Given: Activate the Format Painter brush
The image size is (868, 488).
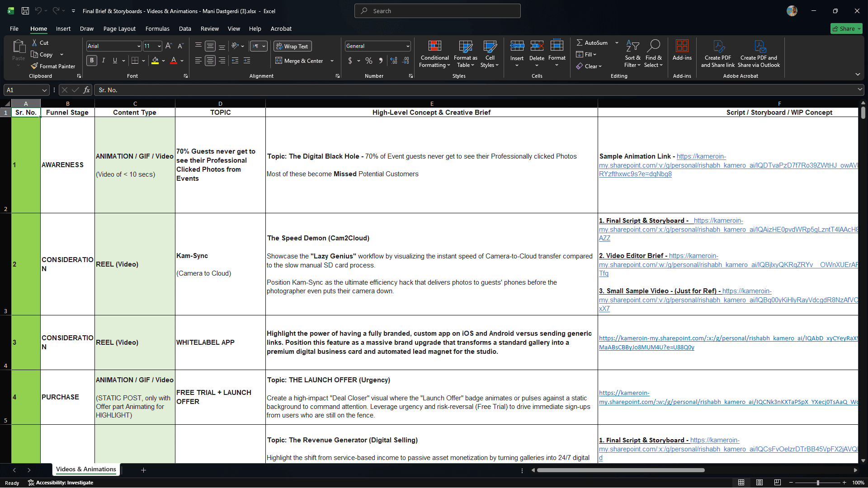Looking at the screenshot, I should (x=35, y=66).
